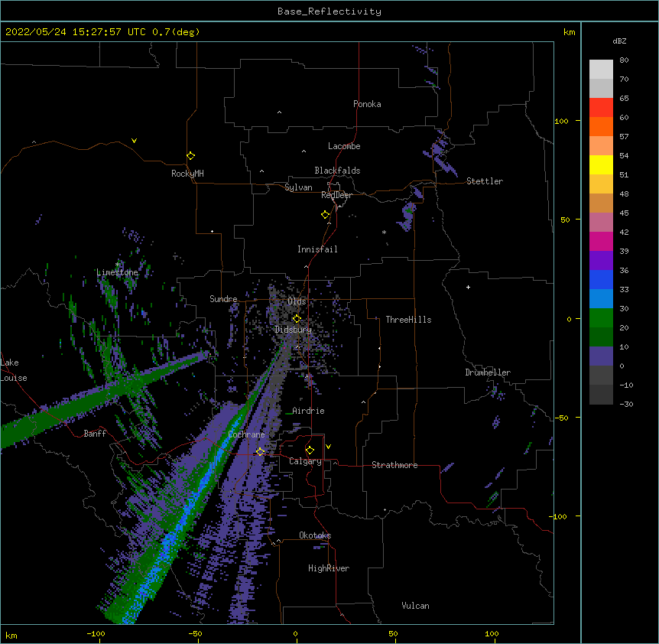
Task: Click the legend value 80
Action: (624, 60)
